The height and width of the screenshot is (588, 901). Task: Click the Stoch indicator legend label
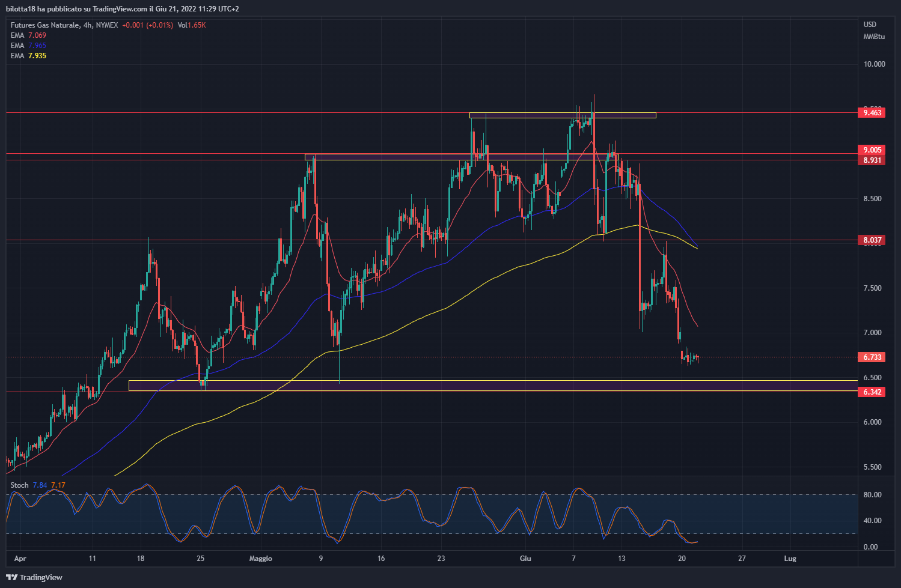click(19, 485)
